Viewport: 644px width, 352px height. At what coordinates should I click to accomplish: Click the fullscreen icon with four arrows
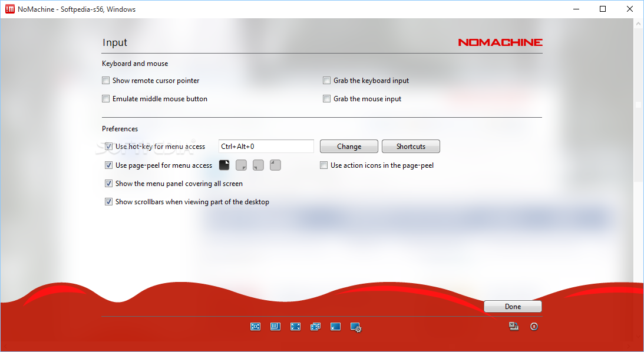[x=295, y=327]
